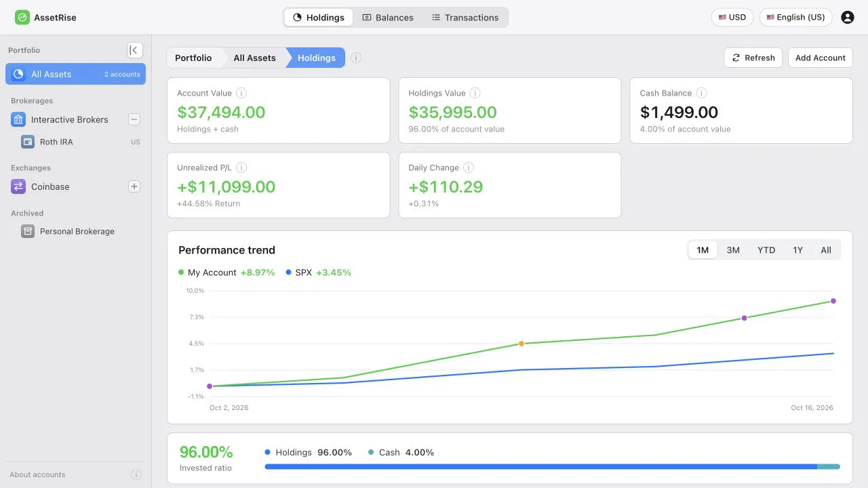Show the Holdings Value info icon
The image size is (868, 488).
click(475, 93)
